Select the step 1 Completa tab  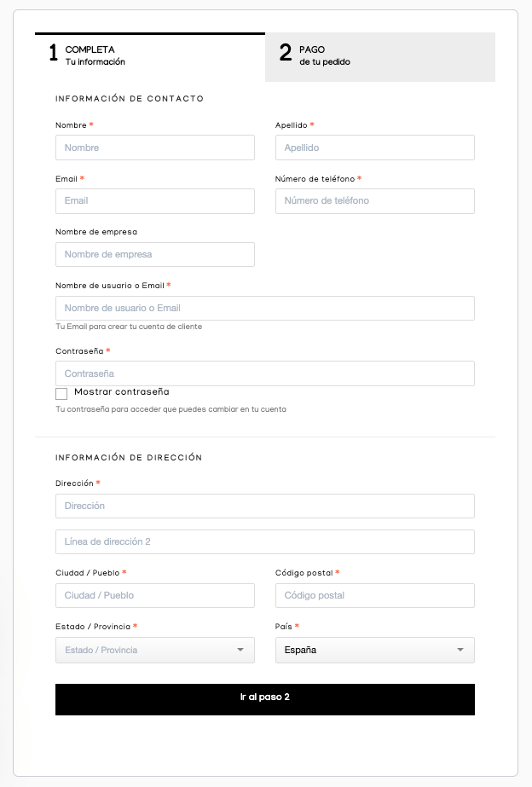point(150,56)
